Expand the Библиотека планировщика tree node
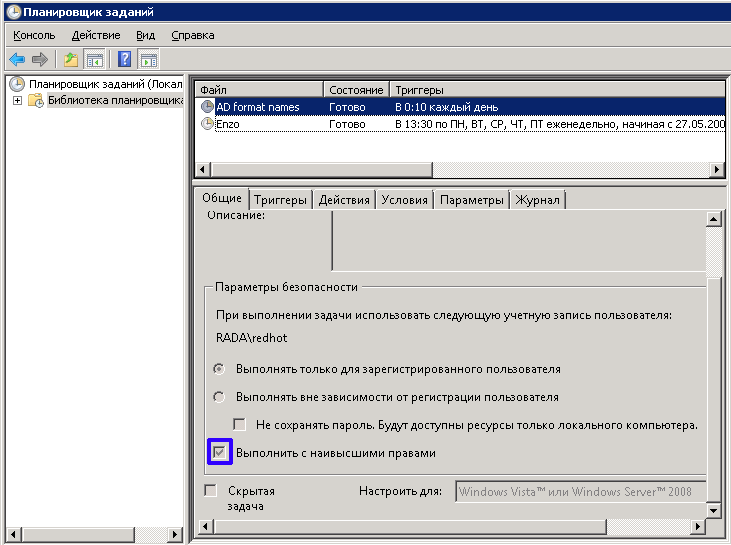The width and height of the screenshot is (731, 545). [17, 100]
